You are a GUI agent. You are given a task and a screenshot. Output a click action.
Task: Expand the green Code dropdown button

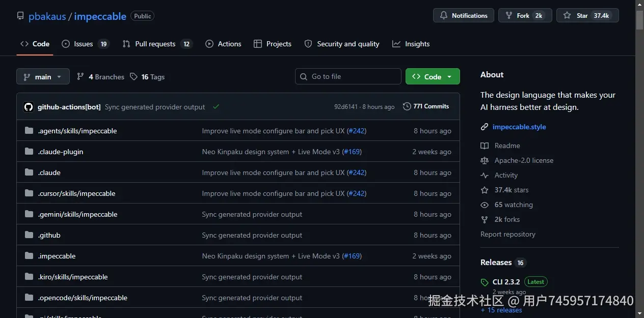coord(433,76)
